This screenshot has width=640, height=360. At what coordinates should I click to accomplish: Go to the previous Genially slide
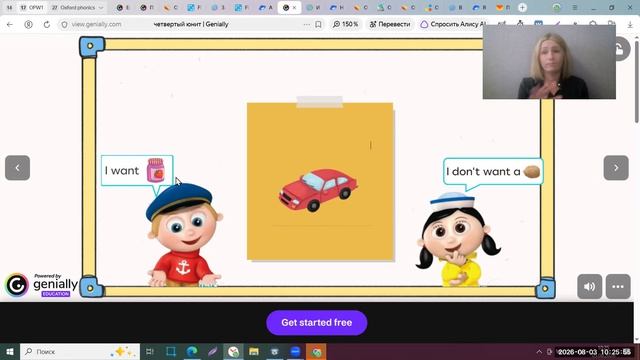coord(17,168)
